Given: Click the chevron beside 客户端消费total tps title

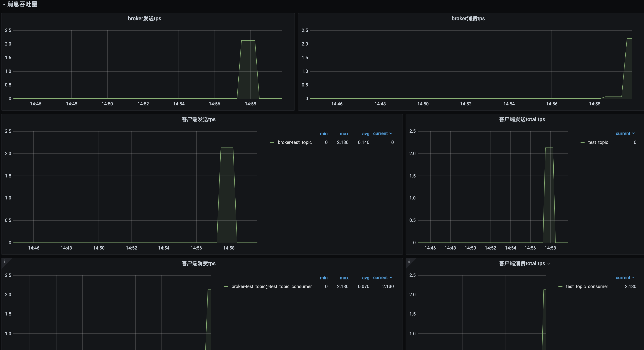Looking at the screenshot, I should (549, 264).
